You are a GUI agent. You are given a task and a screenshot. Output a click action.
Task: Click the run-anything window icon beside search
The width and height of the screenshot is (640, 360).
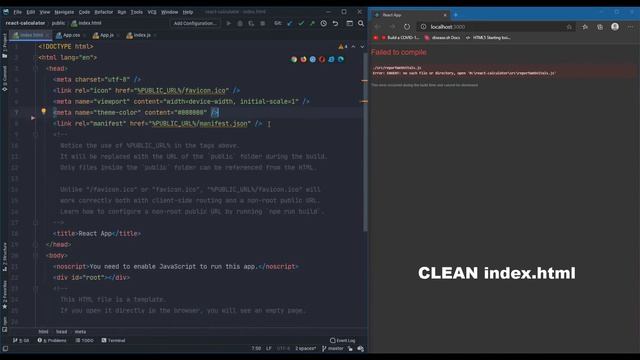click(349, 23)
